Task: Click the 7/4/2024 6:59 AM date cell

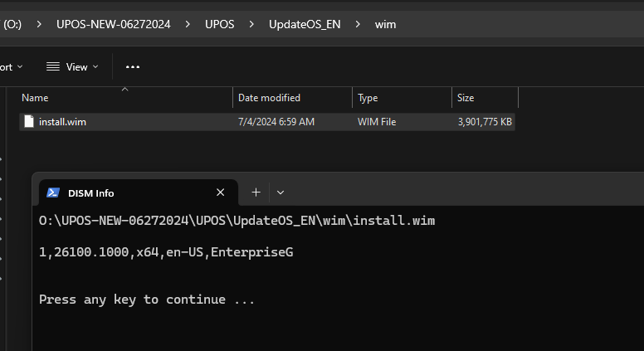Action: coord(276,122)
